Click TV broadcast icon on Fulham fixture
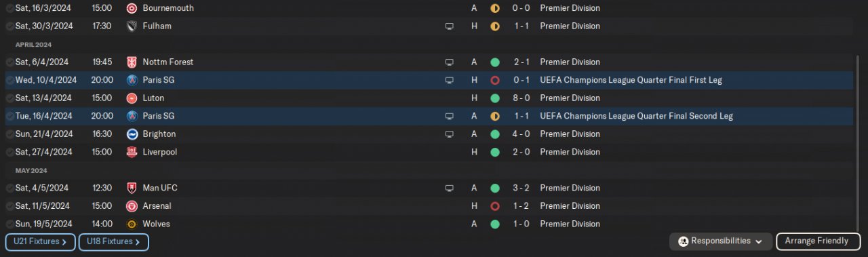This screenshot has height=257, width=868. (449, 26)
